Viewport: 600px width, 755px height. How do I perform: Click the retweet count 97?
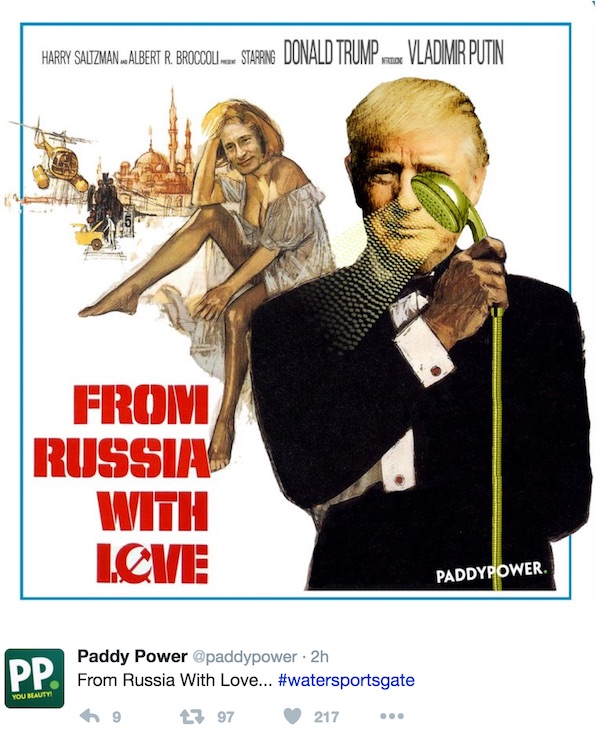[225, 717]
